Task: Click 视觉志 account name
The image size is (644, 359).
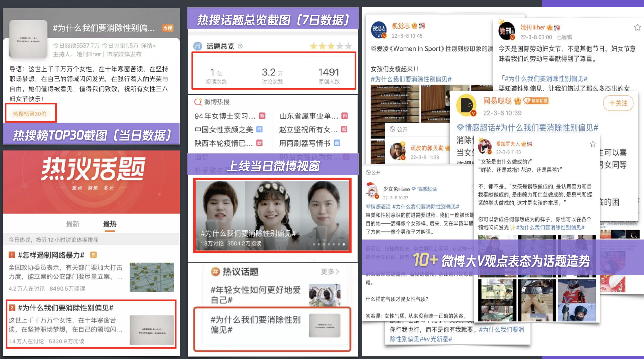Action: [x=401, y=26]
